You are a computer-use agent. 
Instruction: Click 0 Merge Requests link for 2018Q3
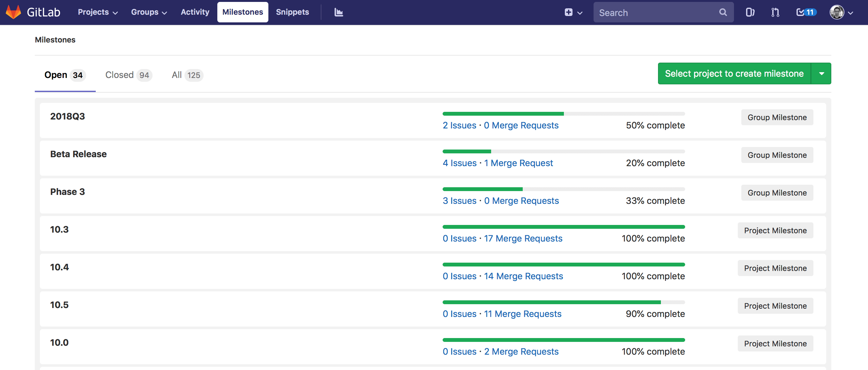point(521,126)
